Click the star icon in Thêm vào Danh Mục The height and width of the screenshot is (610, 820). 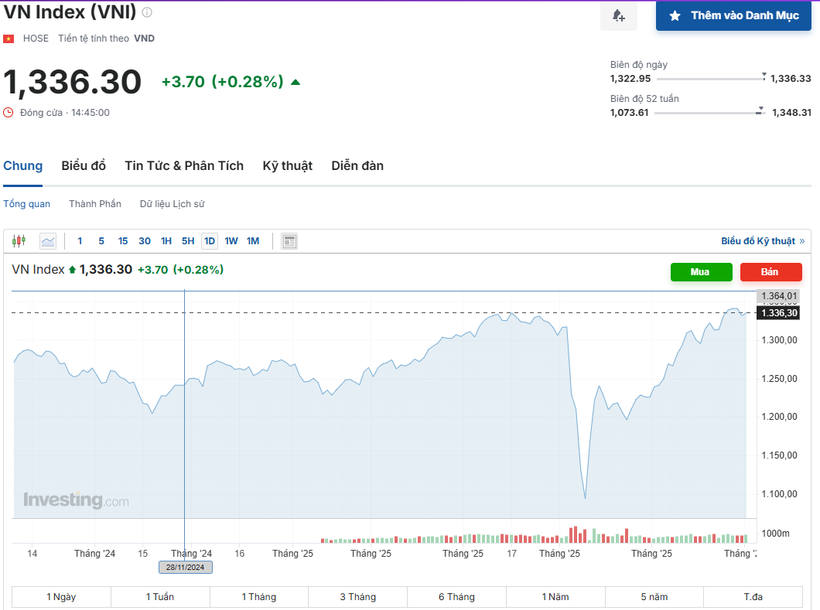[x=675, y=16]
